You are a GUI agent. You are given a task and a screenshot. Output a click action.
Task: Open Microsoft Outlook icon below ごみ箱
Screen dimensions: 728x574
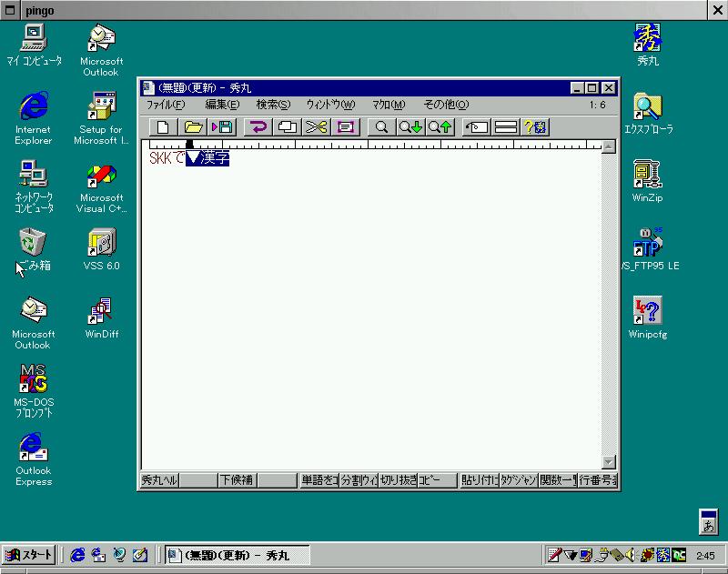pyautogui.click(x=33, y=323)
